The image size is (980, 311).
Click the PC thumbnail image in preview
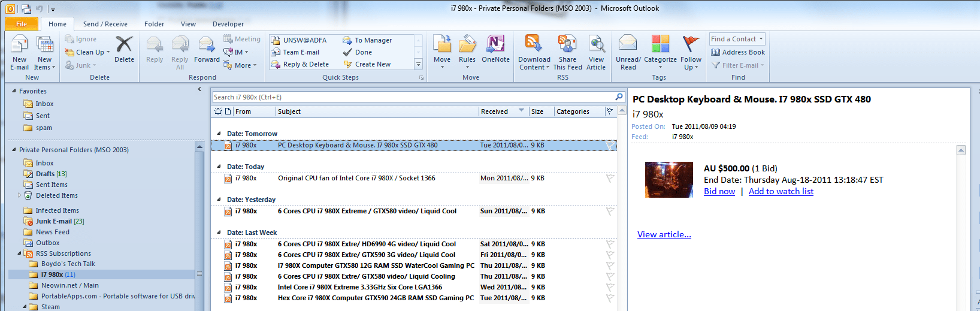click(669, 180)
